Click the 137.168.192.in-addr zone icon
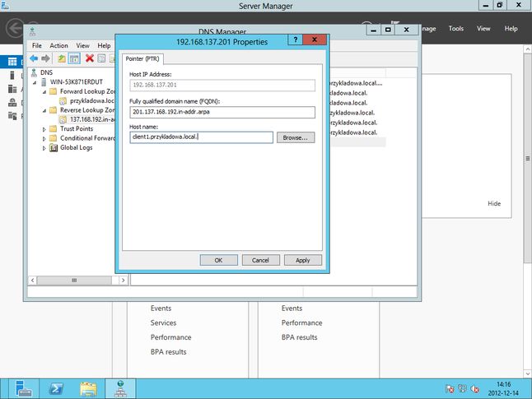 pos(63,119)
